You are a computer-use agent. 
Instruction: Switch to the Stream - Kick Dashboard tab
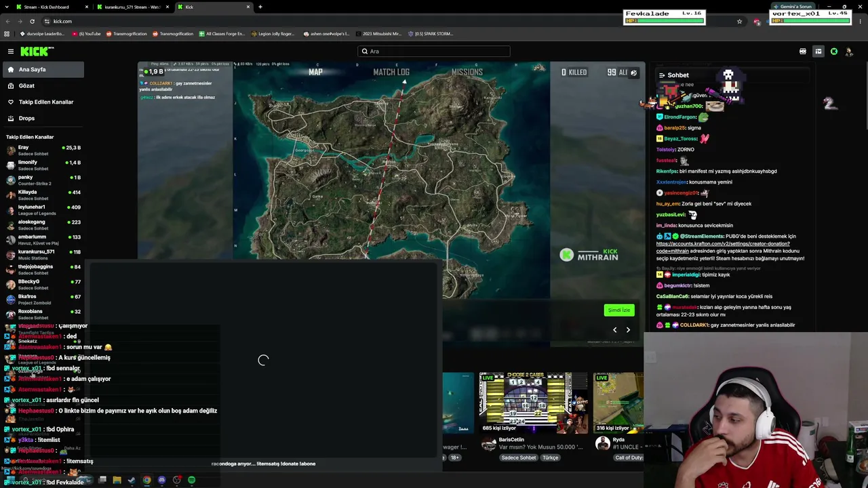pos(52,7)
